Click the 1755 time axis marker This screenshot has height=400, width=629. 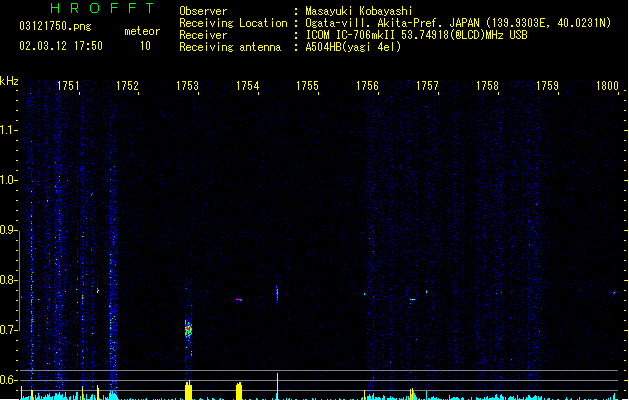coord(307,86)
